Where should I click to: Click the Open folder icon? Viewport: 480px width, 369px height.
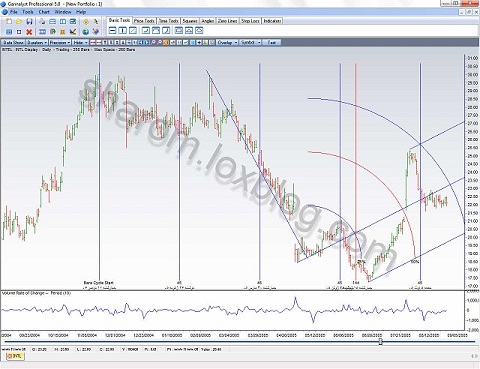click(19, 22)
